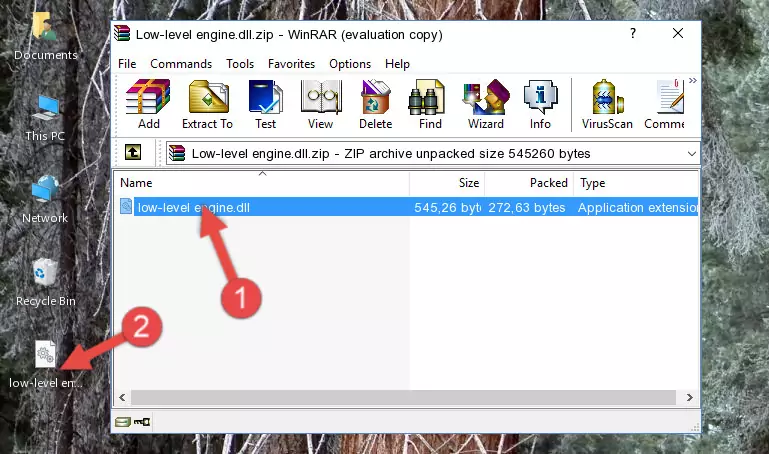Click the Application extension type cell

[x=638, y=208]
